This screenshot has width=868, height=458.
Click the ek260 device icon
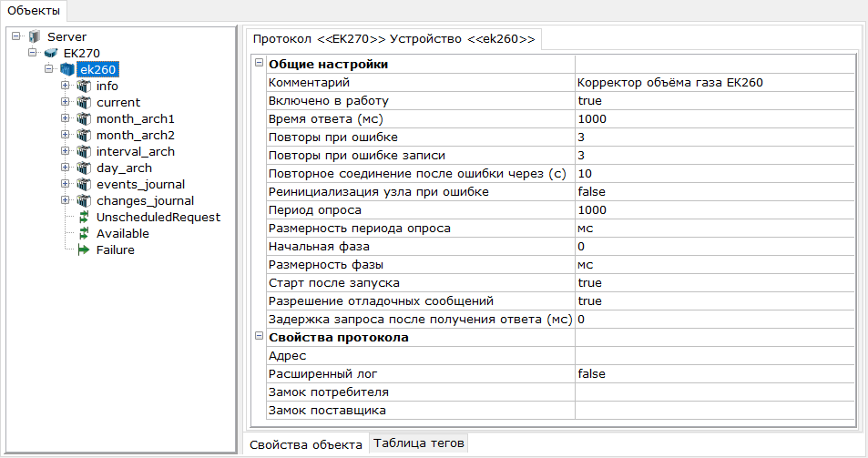click(67, 70)
